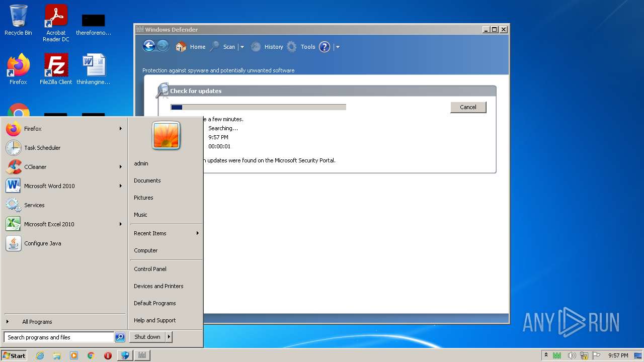Viewport: 644px width, 362px height.
Task: Open Windows Explorer folder icon on the taskbar
Action: [57, 355]
